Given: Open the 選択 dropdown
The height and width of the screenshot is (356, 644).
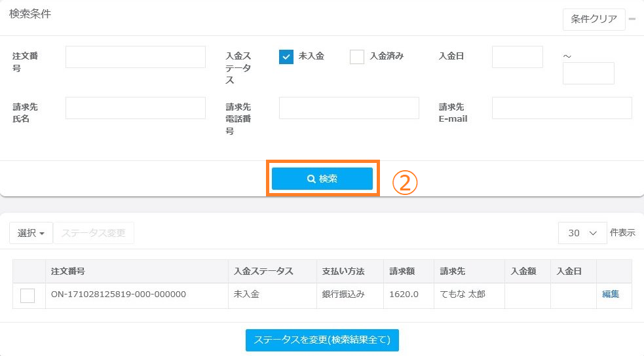Looking at the screenshot, I should [31, 233].
